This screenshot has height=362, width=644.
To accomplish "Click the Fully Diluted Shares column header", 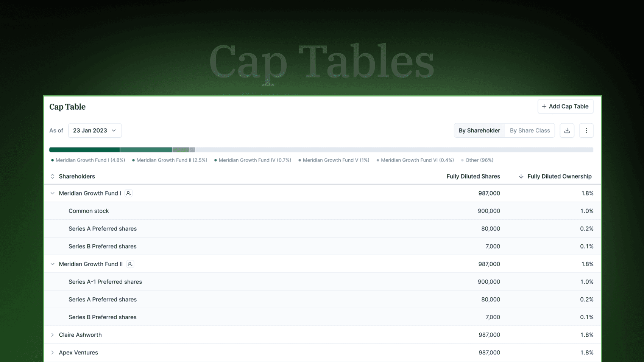I will point(473,176).
